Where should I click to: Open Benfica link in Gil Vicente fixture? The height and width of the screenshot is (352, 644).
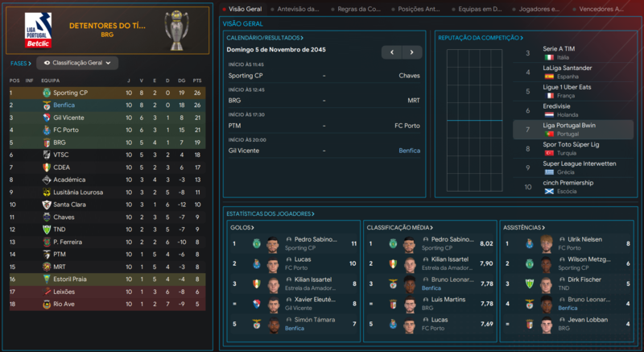pos(409,151)
